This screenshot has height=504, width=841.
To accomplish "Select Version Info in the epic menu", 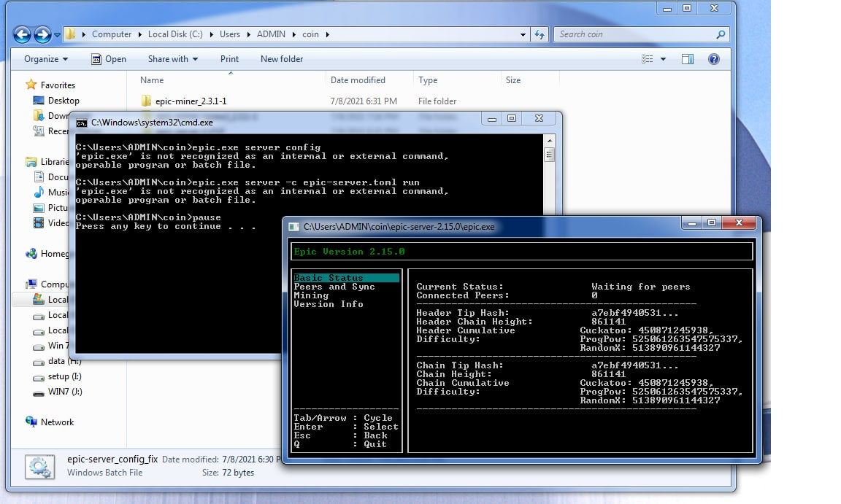I will click(329, 303).
